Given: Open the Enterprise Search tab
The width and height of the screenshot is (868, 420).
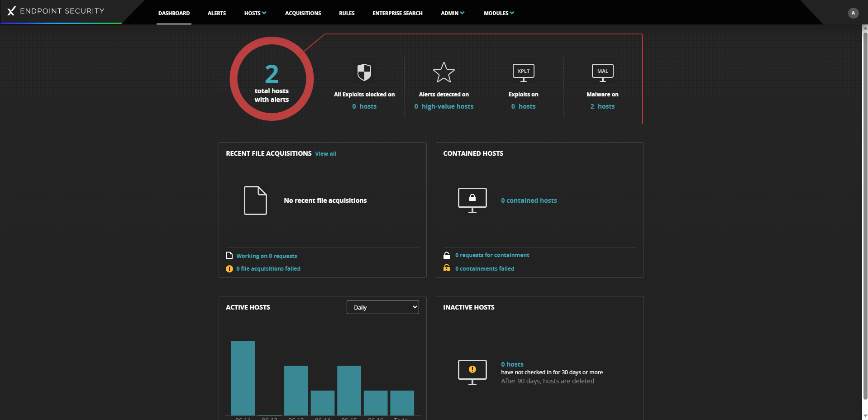Looking at the screenshot, I should point(397,13).
